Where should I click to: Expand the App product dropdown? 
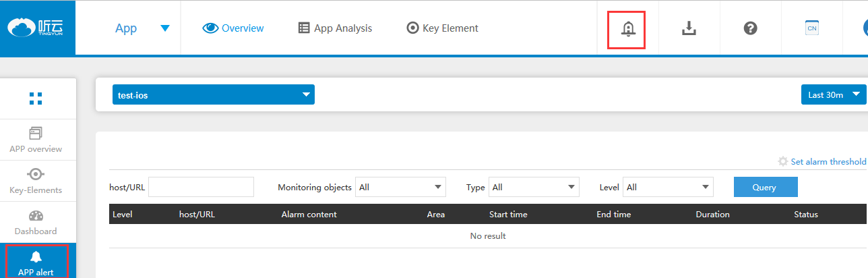tap(142, 28)
